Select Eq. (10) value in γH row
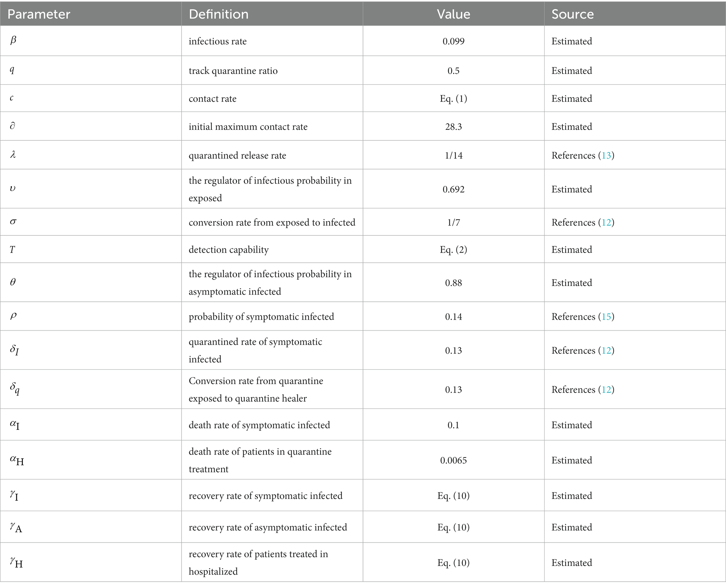The height and width of the screenshot is (588, 726). [454, 563]
